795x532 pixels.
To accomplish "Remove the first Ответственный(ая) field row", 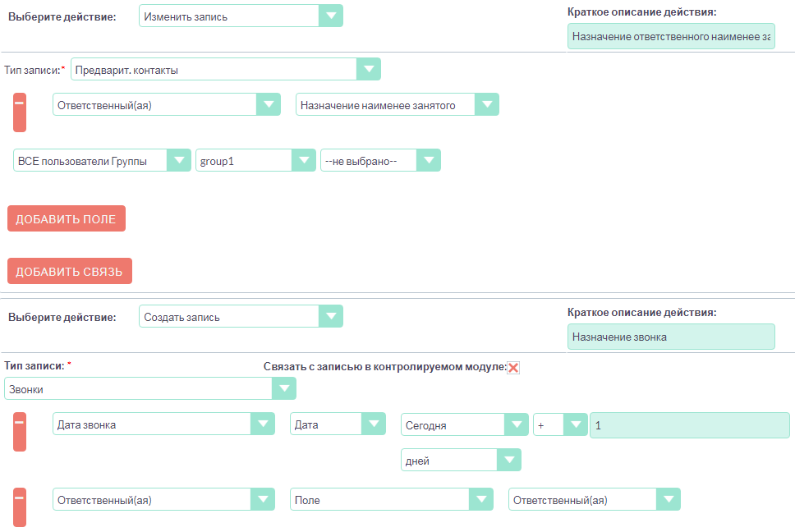I will [20, 112].
